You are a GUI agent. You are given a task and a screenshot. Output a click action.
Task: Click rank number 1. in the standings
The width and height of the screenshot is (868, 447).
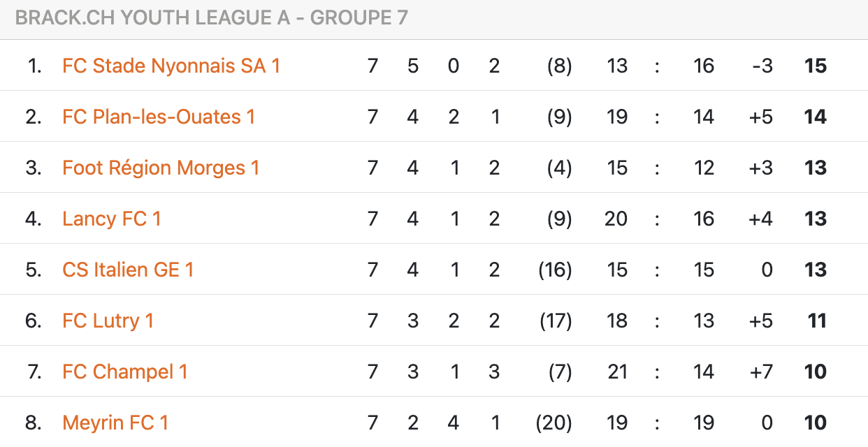coord(34,66)
